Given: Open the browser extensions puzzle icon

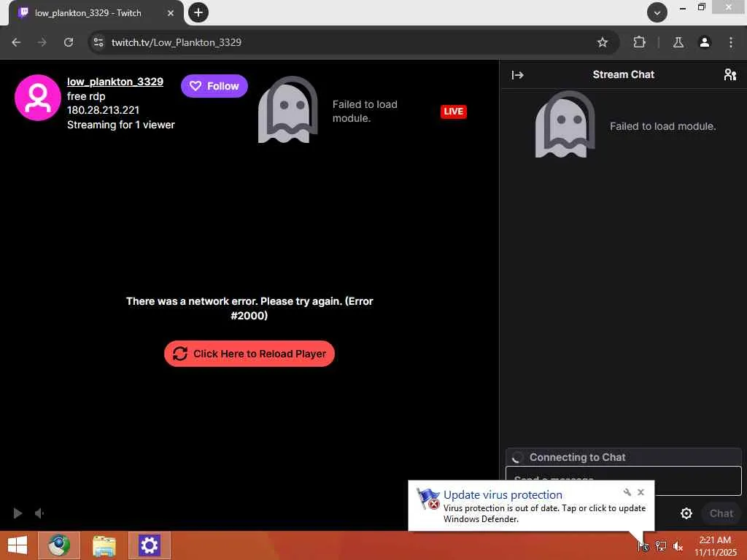Looking at the screenshot, I should click(x=639, y=42).
